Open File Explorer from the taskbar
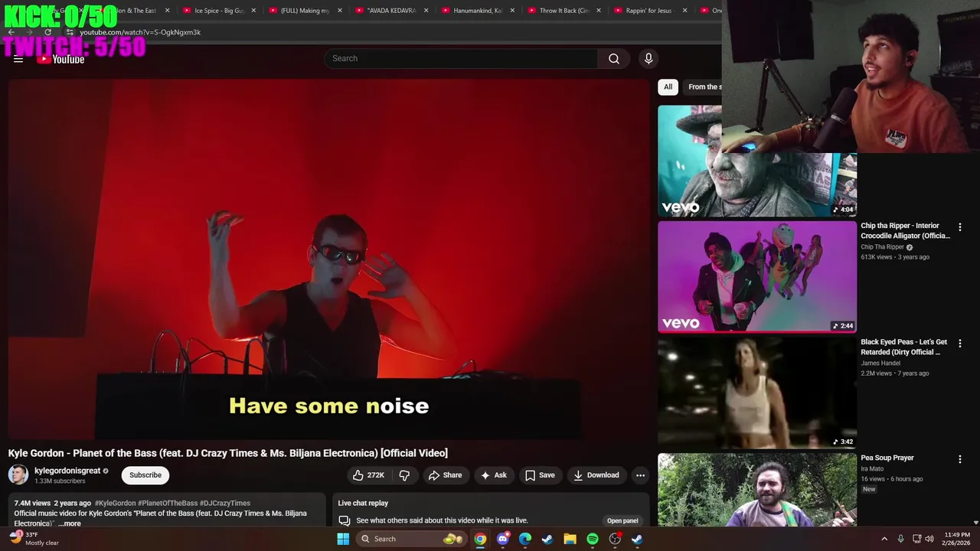This screenshot has height=551, width=980. click(x=570, y=539)
